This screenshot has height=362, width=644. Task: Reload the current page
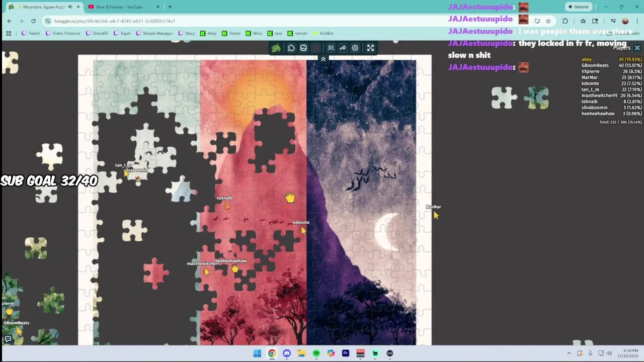[33, 21]
